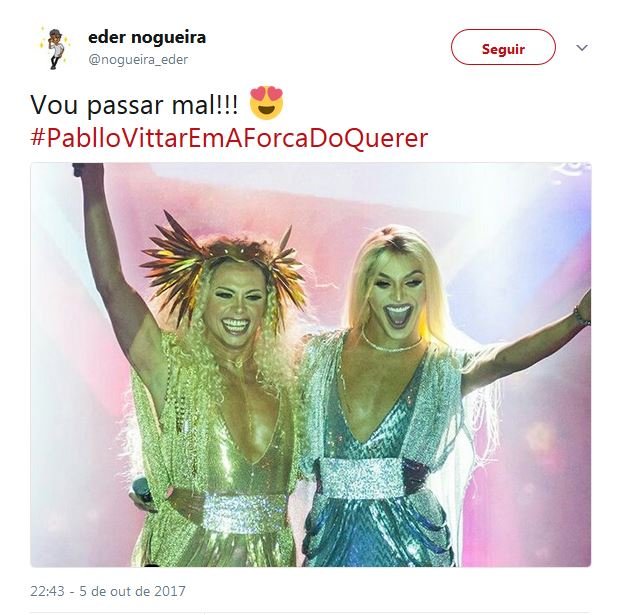617x615 pixels.
Task: Select the "Vou passar mal!!!" tweet text
Action: [x=134, y=105]
